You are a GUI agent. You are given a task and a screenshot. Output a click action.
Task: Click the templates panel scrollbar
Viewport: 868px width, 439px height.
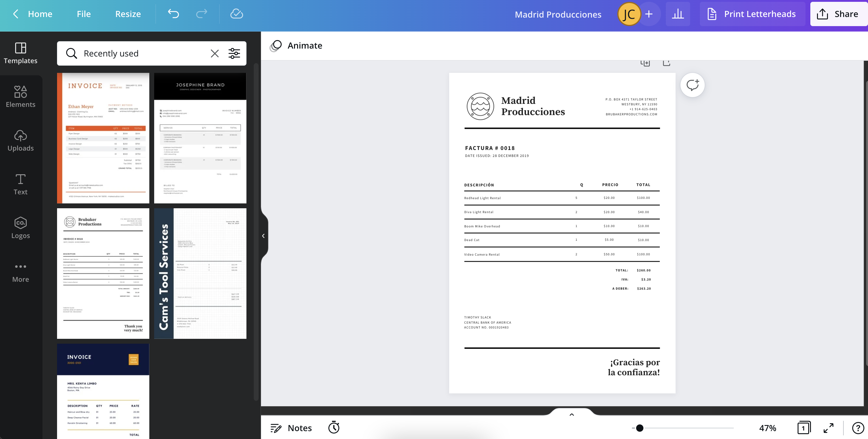256,232
